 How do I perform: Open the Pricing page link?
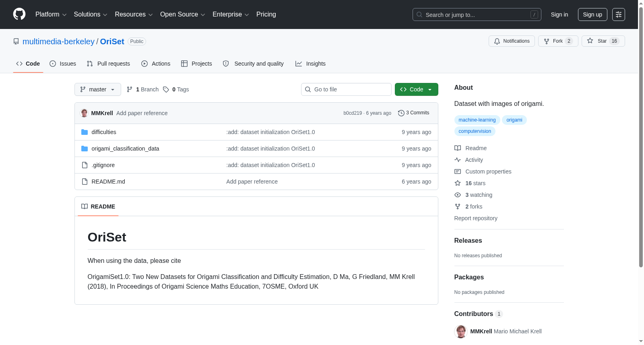click(266, 14)
